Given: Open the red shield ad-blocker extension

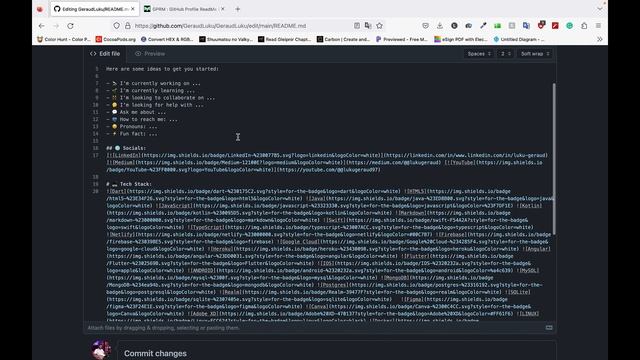Looking at the screenshot, I should (x=541, y=25).
